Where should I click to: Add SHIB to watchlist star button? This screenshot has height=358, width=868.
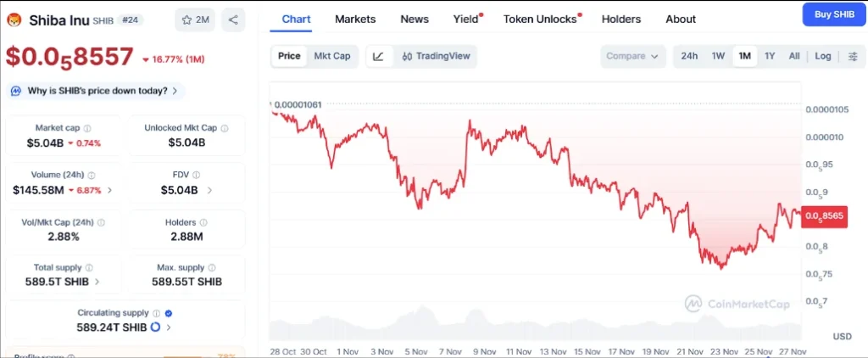[x=195, y=20]
